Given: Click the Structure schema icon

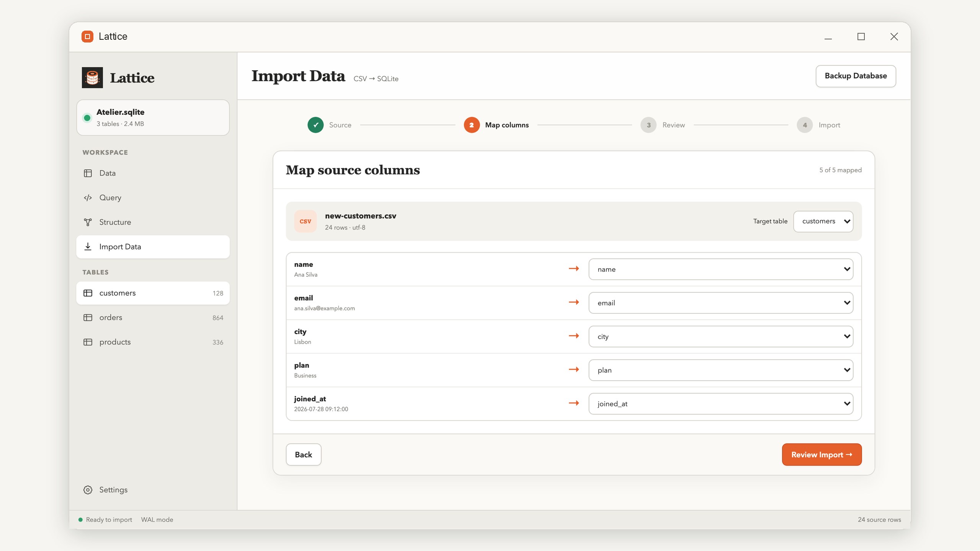Looking at the screenshot, I should [88, 222].
